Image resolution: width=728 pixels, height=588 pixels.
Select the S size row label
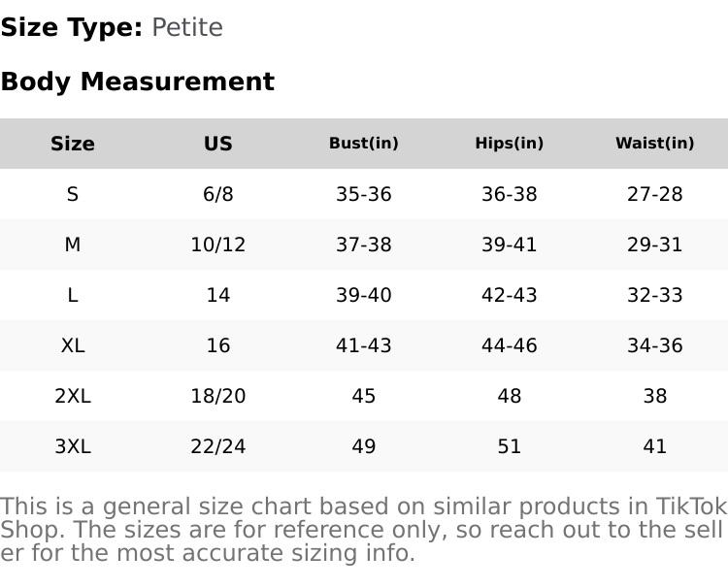coord(73,194)
